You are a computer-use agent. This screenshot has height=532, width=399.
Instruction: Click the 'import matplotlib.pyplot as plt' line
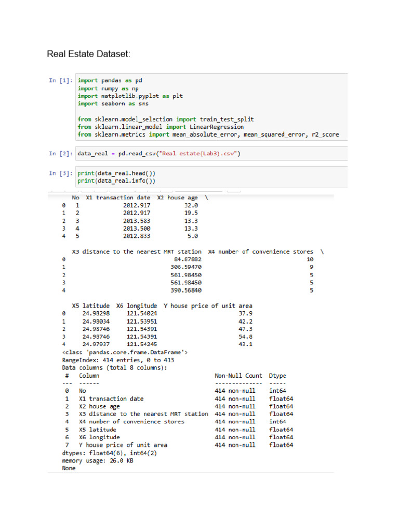(x=130, y=96)
